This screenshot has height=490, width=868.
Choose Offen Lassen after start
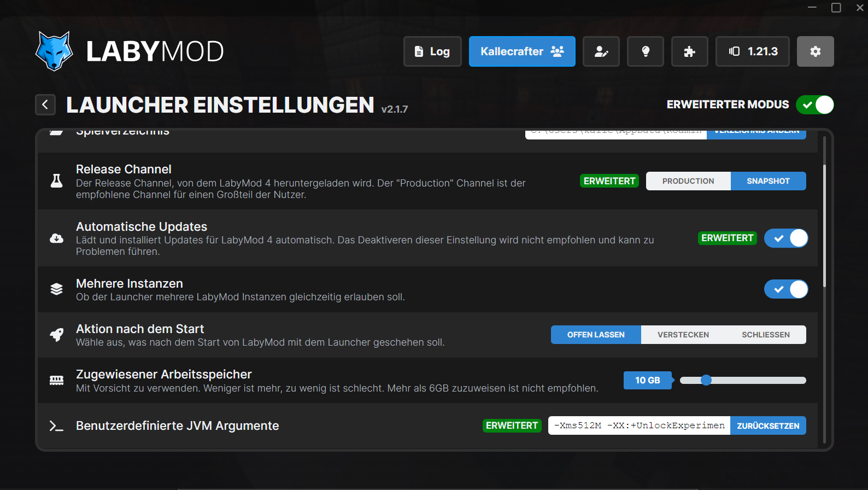[595, 335]
